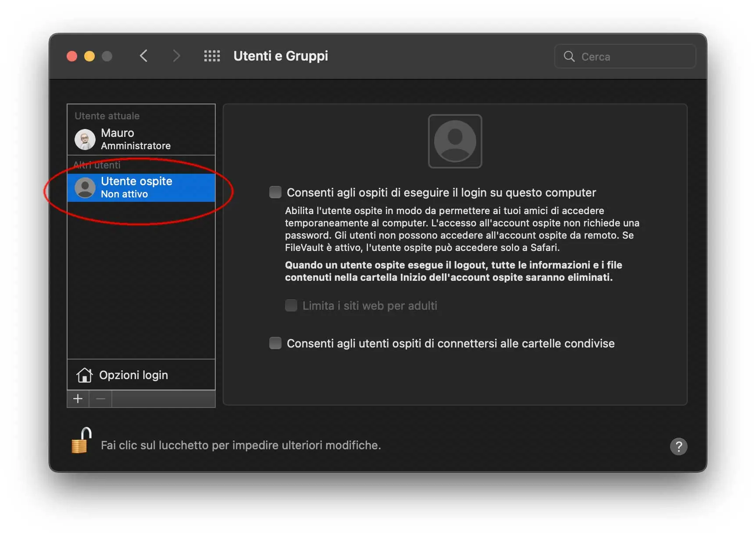Click the 'Utenti e Gruppi' title
Viewport: 756px width, 537px height.
280,56
